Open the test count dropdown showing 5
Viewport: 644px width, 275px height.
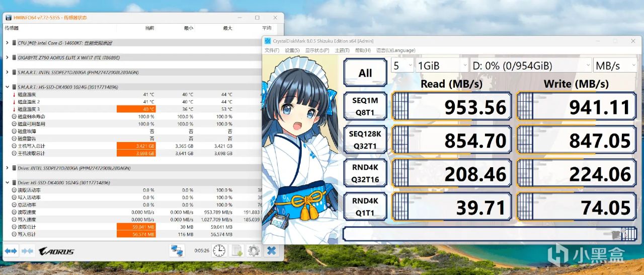[x=403, y=65]
